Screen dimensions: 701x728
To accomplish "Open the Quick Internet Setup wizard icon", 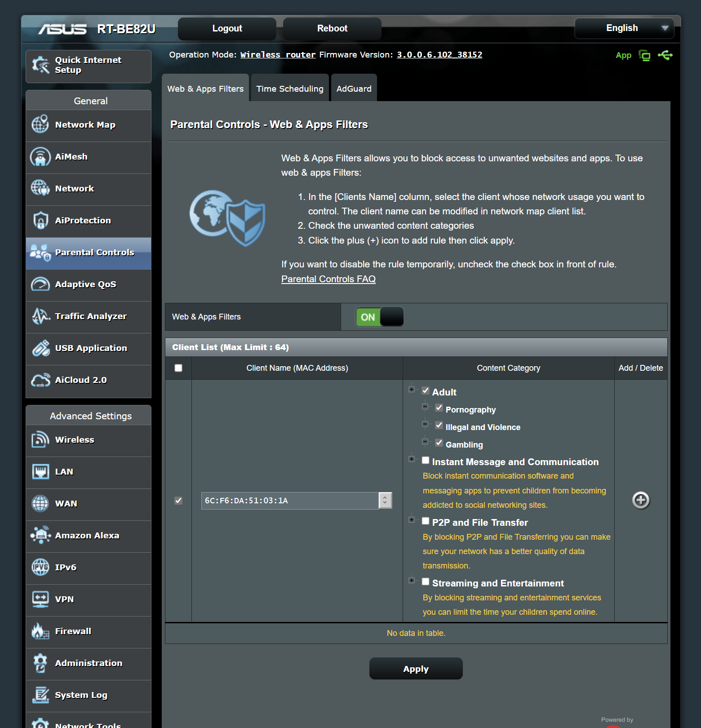I will tap(40, 66).
